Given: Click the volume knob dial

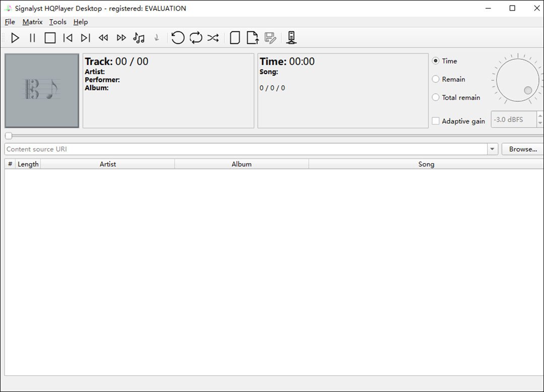Looking at the screenshot, I should pos(517,80).
